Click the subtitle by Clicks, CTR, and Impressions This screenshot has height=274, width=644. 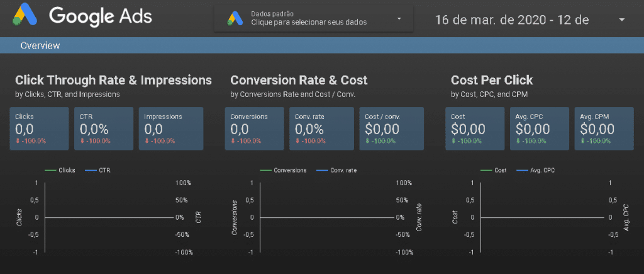point(67,94)
